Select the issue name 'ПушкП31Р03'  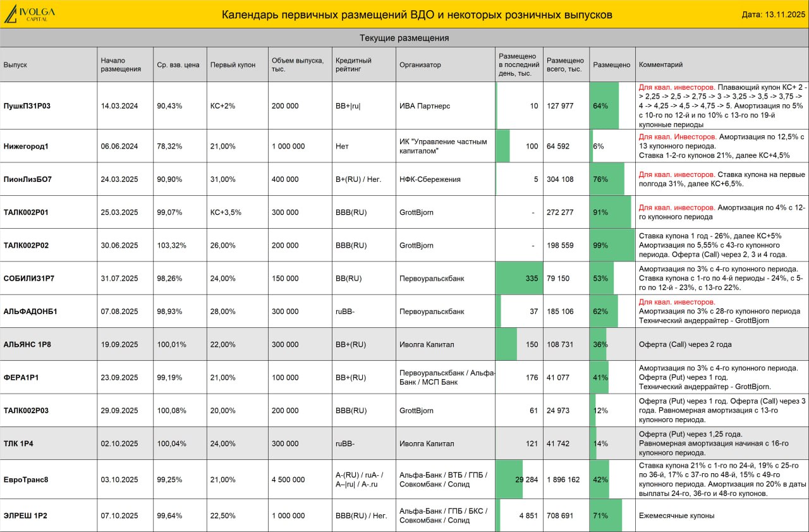tap(27, 106)
